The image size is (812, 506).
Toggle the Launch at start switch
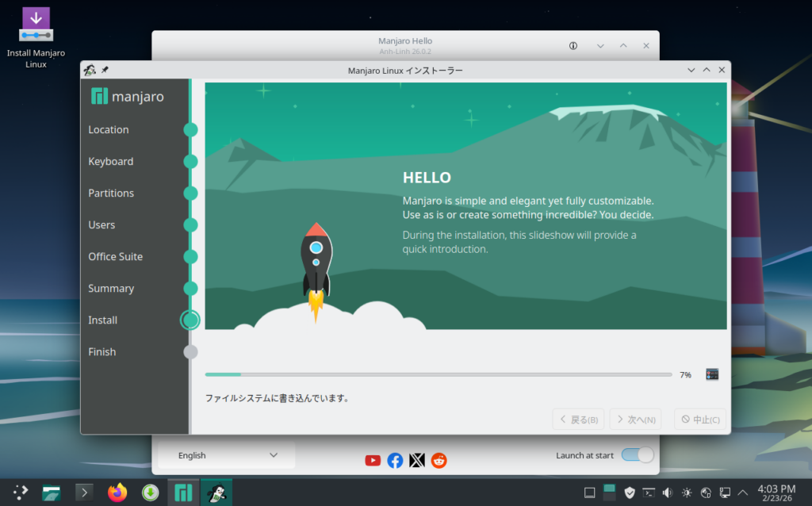click(638, 454)
